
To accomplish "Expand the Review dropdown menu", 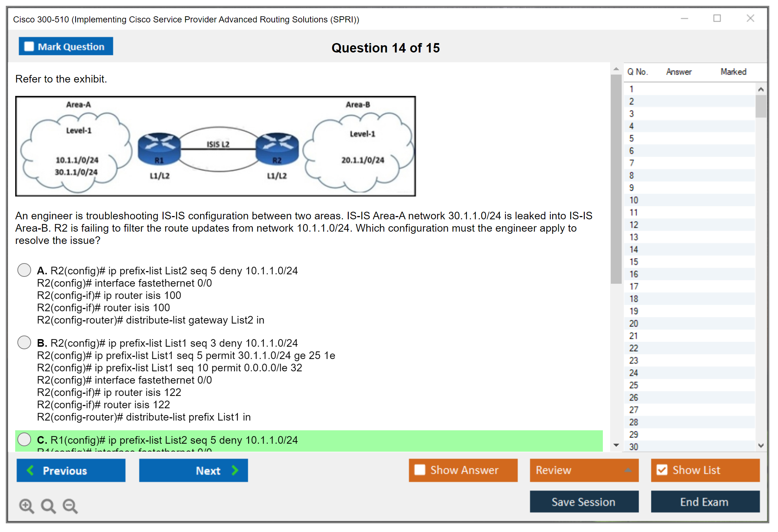I will 628,470.
